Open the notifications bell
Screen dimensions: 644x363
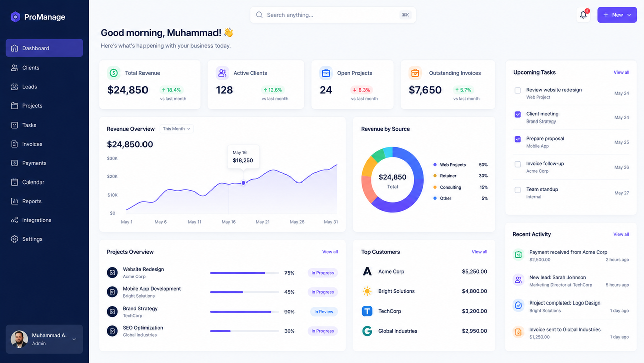pos(583,15)
